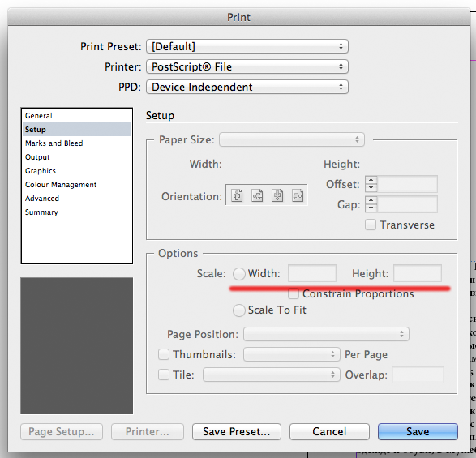
Task: Click the Gap input field
Action: pos(407,204)
